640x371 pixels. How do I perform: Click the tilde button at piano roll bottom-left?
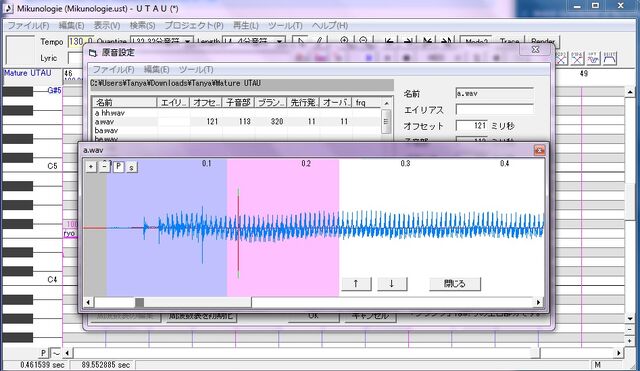tap(56, 353)
